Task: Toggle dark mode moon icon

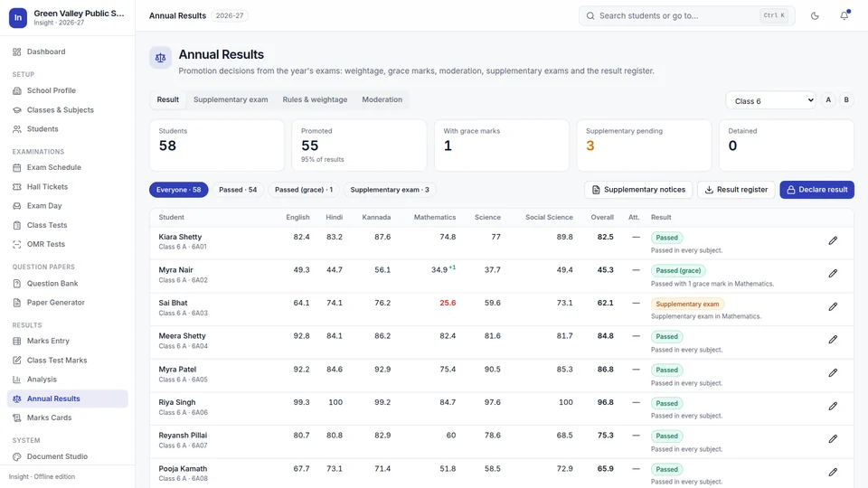Action: click(x=815, y=16)
